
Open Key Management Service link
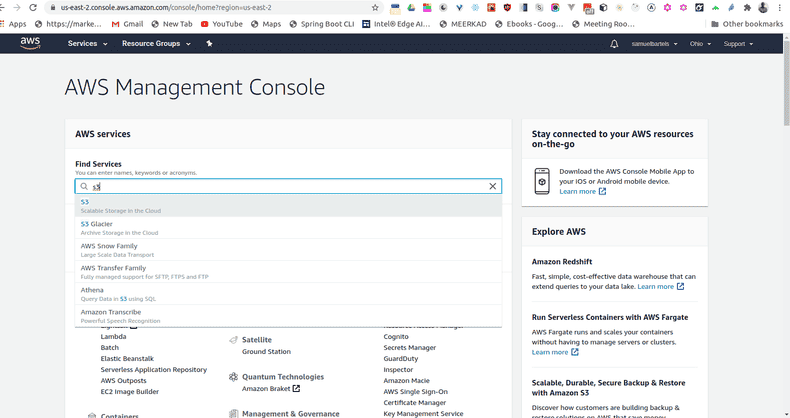[423, 414]
